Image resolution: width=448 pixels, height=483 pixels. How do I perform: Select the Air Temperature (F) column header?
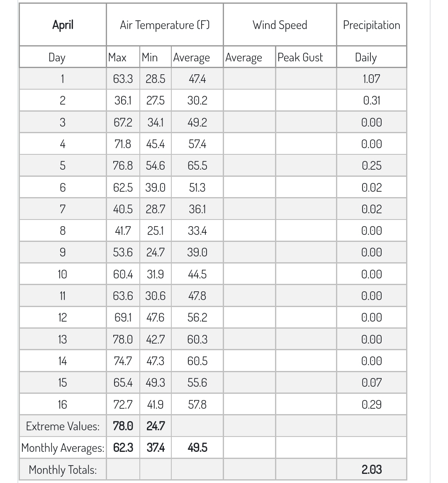pos(165,25)
